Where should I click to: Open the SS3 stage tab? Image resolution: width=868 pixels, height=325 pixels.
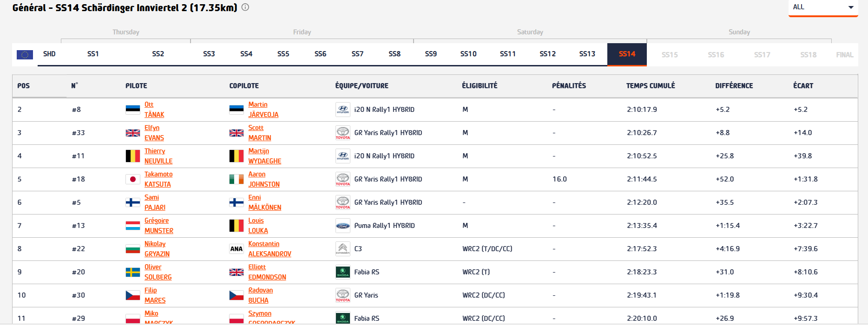tap(209, 54)
